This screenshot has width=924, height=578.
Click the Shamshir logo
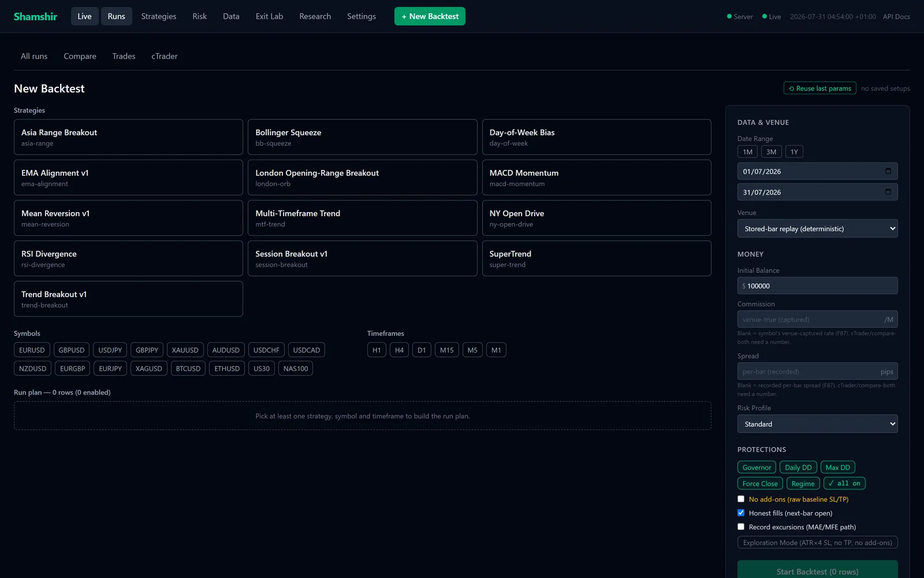click(x=35, y=16)
